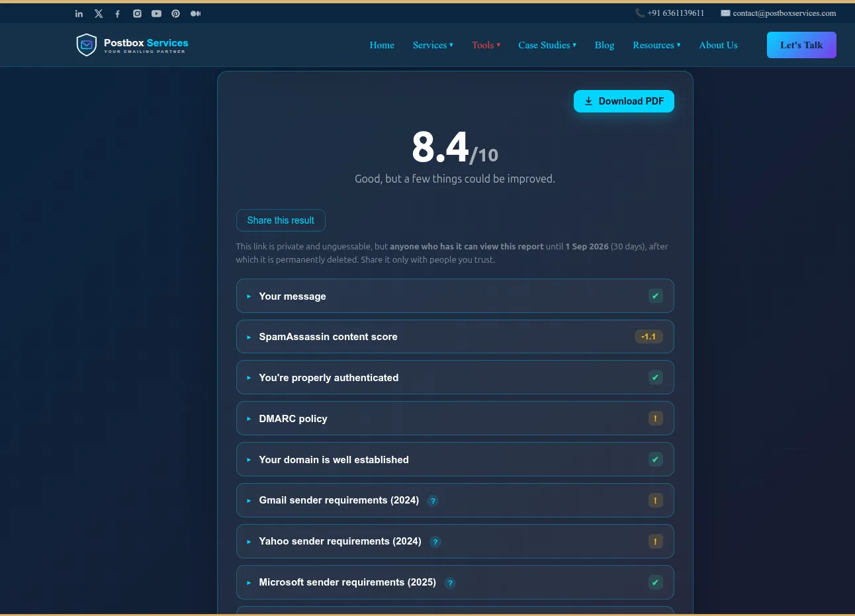
Task: Expand the You're properly authenticated arrow
Action: coord(249,378)
